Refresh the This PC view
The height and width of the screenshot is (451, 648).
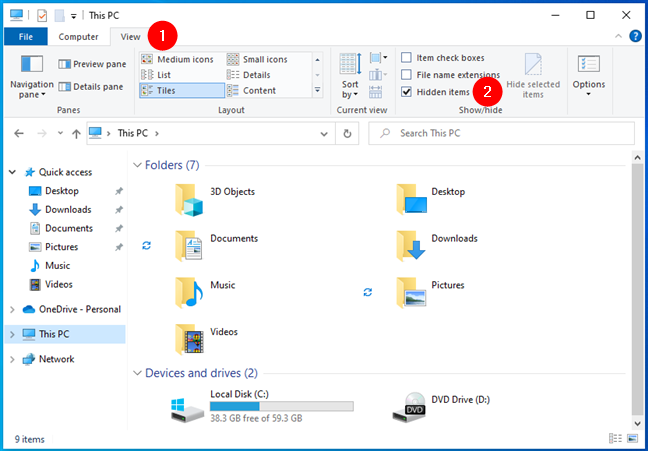coord(347,133)
